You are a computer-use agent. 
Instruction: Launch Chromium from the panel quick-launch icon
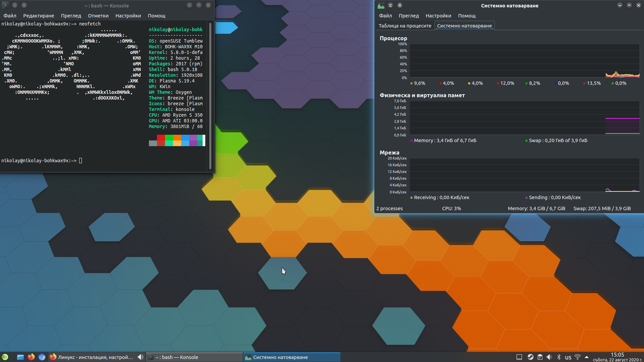(42, 357)
